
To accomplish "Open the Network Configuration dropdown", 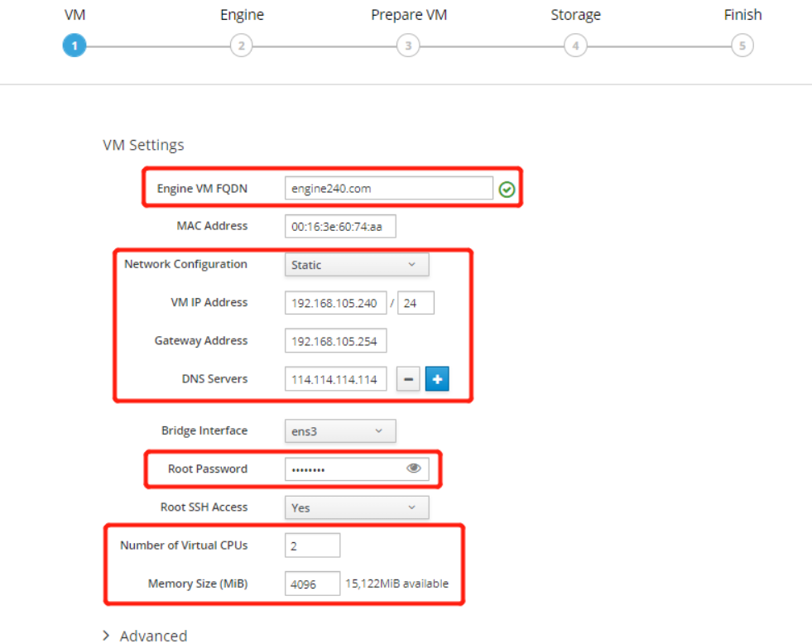I will (356, 265).
